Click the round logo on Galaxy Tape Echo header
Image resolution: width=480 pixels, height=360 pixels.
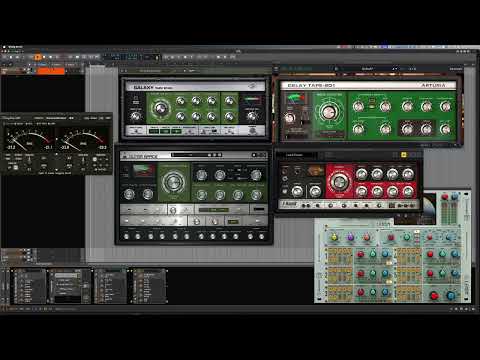point(252,87)
